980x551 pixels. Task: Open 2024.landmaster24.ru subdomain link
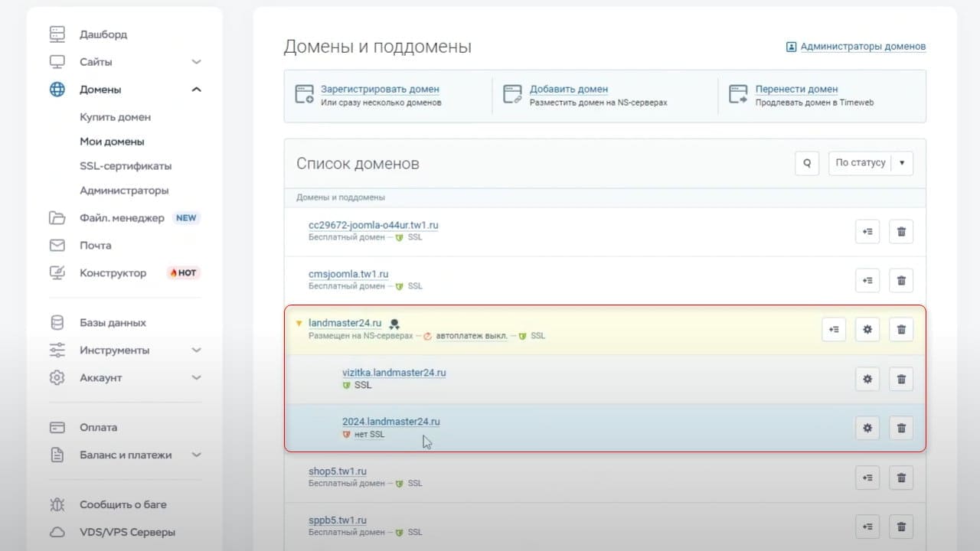[391, 422]
